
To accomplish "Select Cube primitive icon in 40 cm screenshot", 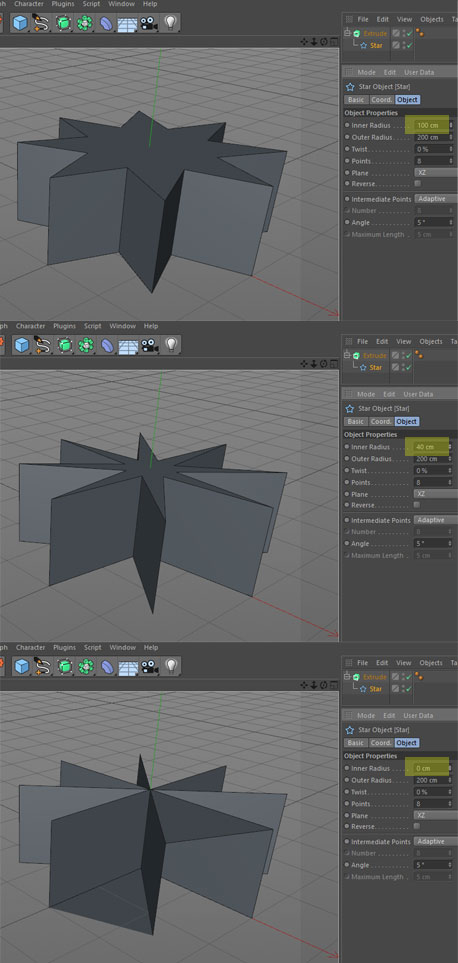I will pos(21,345).
